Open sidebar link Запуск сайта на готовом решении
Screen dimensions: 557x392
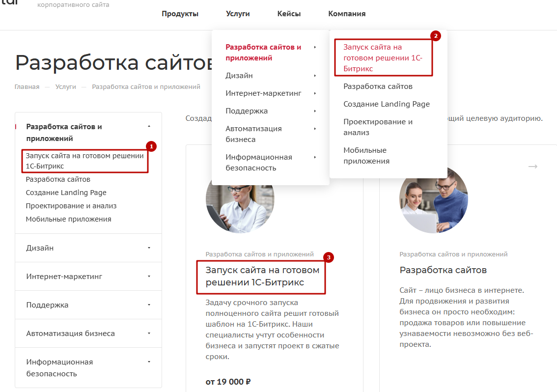(84, 161)
